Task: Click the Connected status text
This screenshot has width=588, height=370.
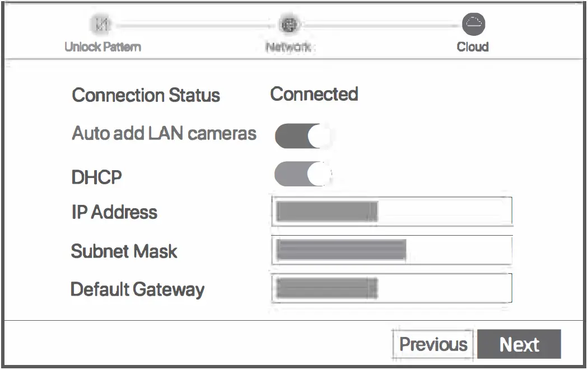Action: coord(314,94)
